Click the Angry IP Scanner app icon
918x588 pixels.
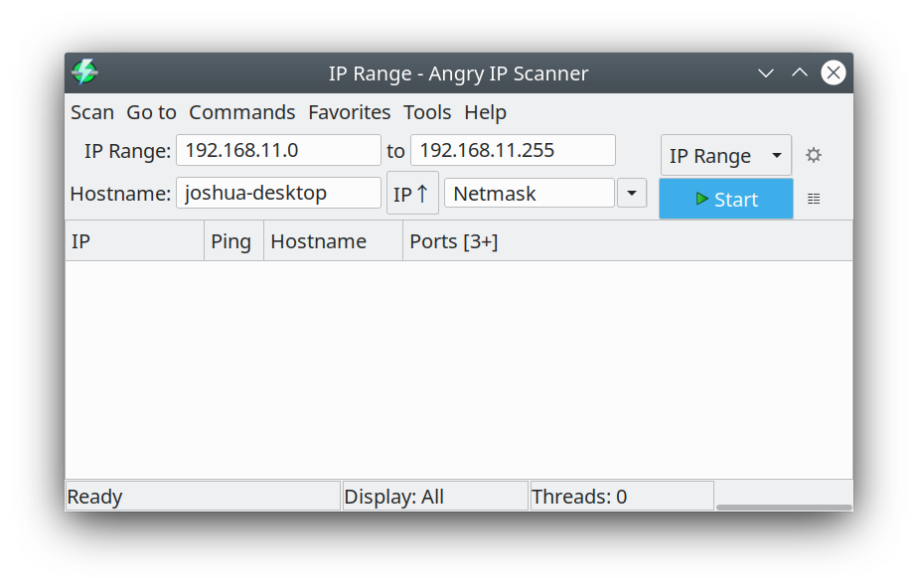pos(84,73)
